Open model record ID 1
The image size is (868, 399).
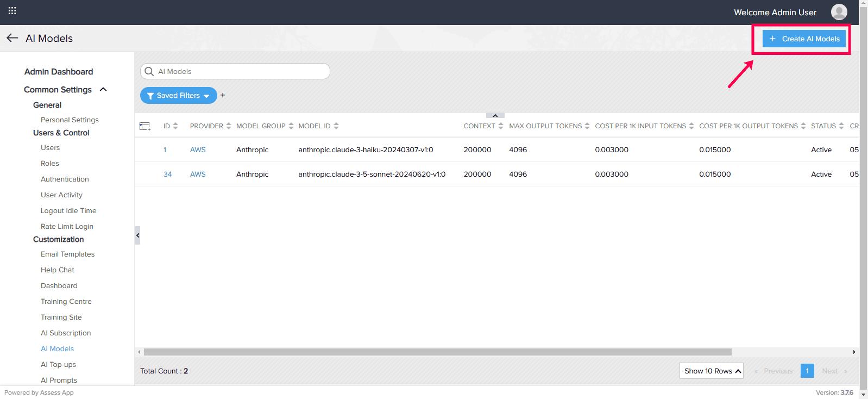pos(165,150)
